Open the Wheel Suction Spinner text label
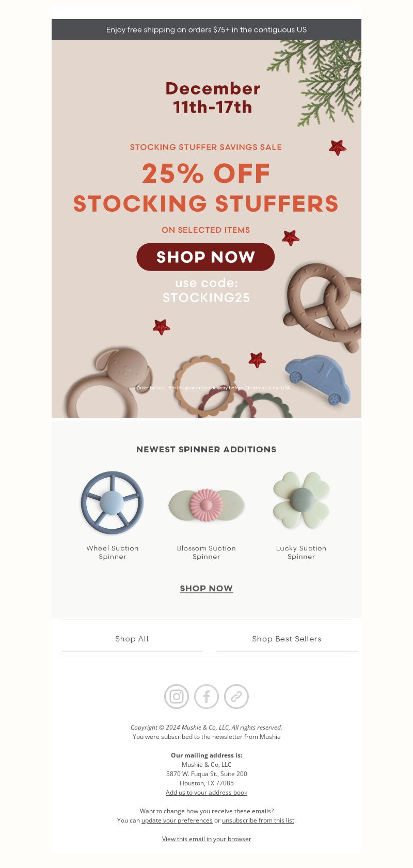 [x=113, y=553]
